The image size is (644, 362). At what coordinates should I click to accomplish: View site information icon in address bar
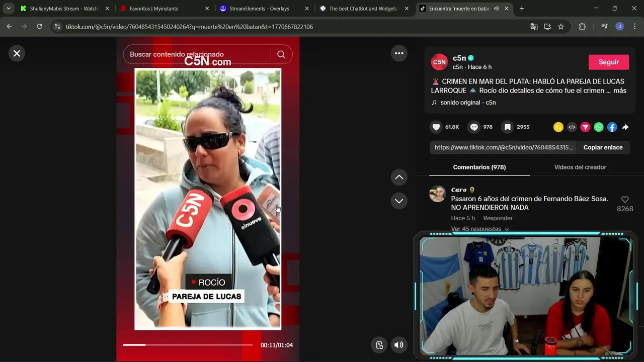[57, 27]
